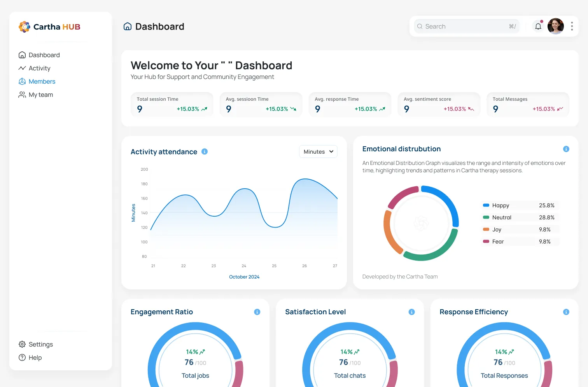Click the info icon on the Emotional distrubution card
The width and height of the screenshot is (588, 387).
566,149
